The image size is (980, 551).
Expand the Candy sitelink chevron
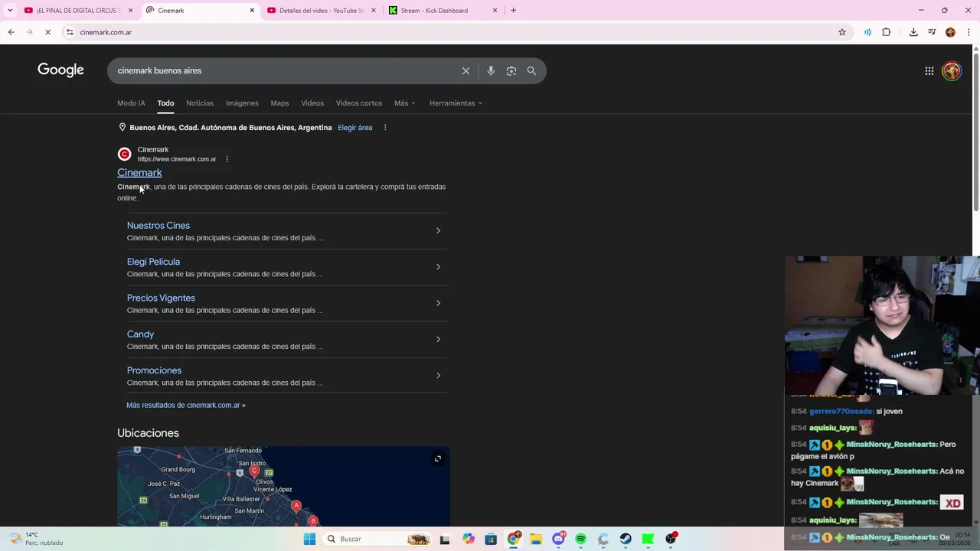438,339
